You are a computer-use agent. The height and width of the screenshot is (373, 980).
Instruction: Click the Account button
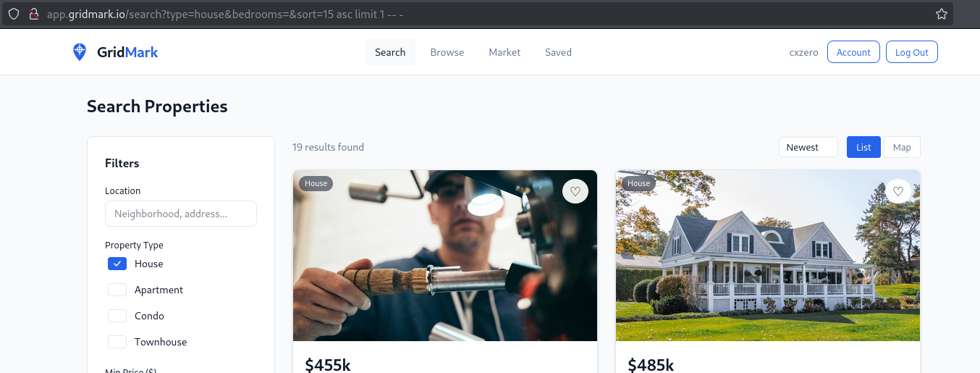(x=853, y=52)
